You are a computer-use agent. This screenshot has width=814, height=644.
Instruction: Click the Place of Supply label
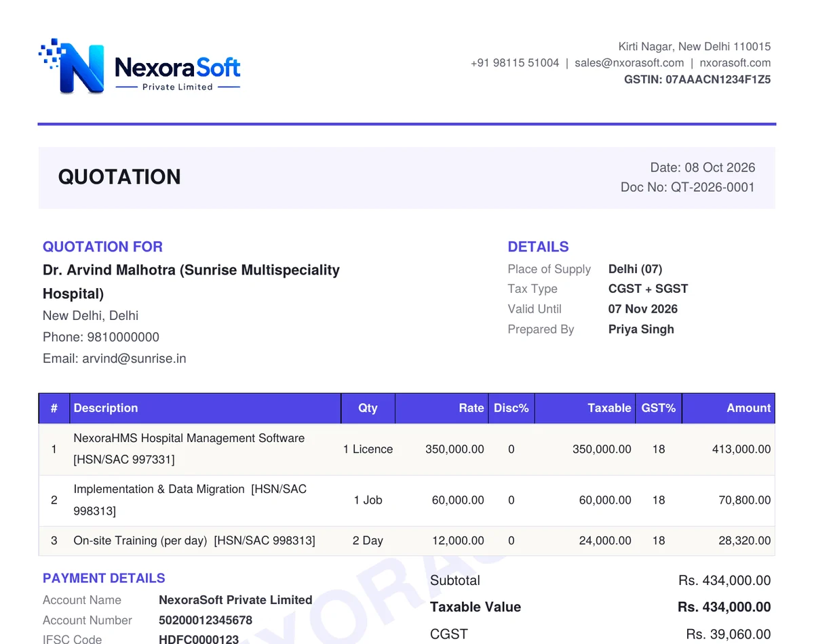tap(549, 269)
